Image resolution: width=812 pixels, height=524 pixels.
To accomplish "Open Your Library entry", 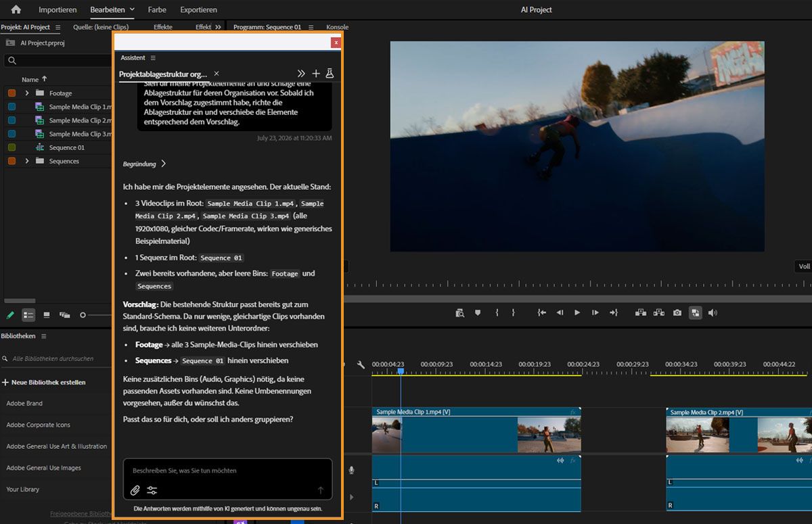I will coord(23,490).
